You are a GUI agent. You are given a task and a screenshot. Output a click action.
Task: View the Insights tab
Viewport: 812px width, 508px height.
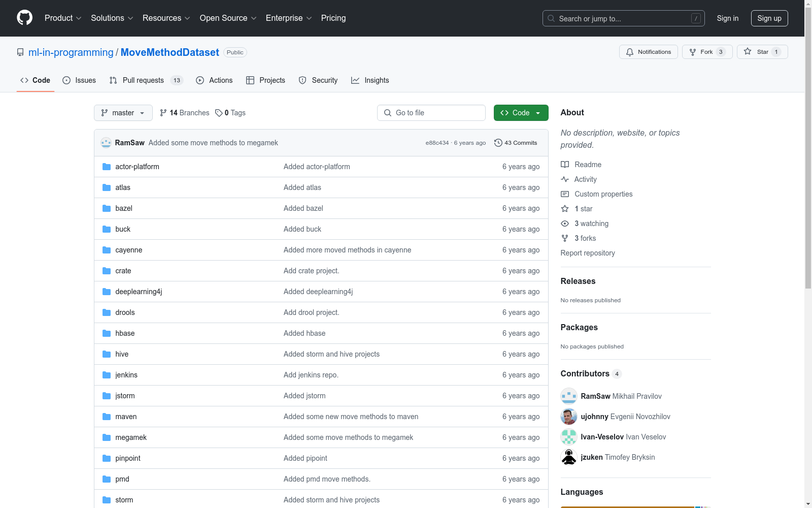(x=370, y=80)
